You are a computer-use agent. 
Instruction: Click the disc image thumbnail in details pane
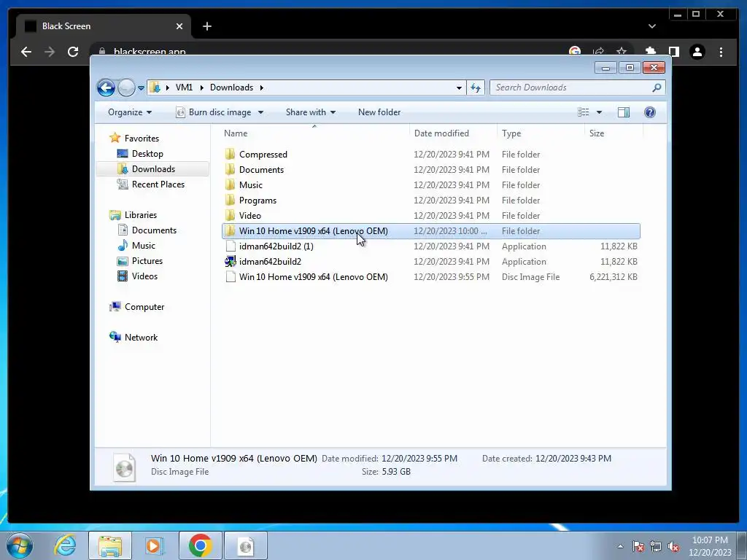[x=124, y=467]
